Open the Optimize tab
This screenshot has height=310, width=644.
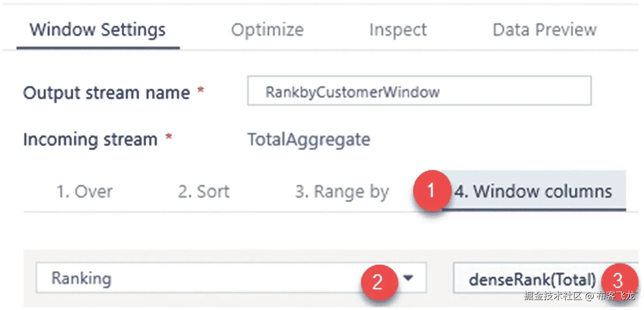pos(267,30)
